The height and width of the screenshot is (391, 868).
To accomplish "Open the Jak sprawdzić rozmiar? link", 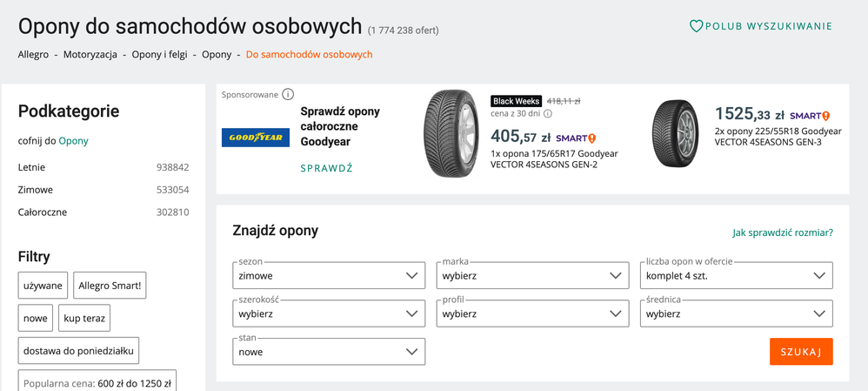I will click(x=782, y=233).
